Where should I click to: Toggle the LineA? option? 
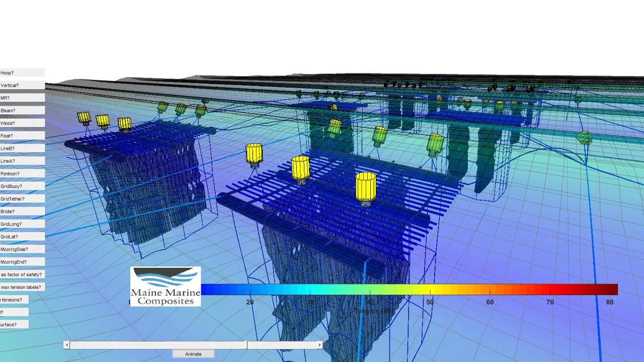(22, 161)
